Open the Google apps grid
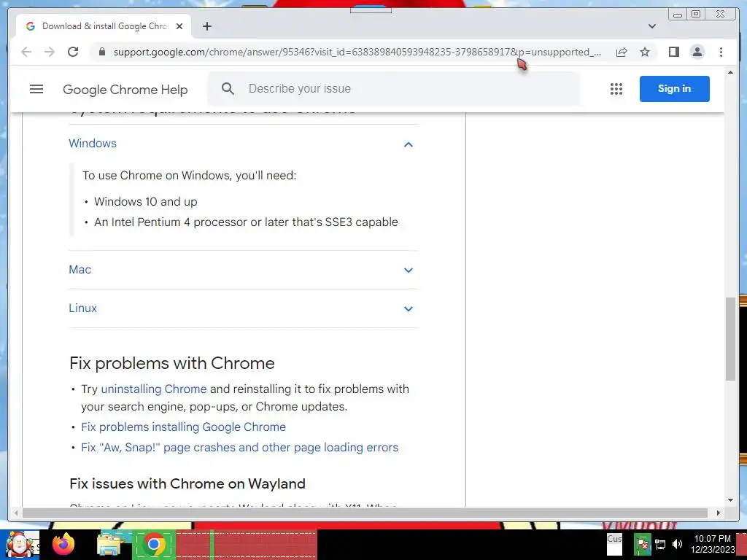747x560 pixels. pyautogui.click(x=616, y=89)
